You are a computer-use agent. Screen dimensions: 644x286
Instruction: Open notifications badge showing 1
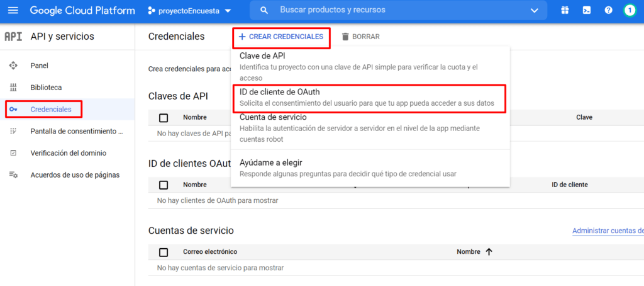pos(629,10)
